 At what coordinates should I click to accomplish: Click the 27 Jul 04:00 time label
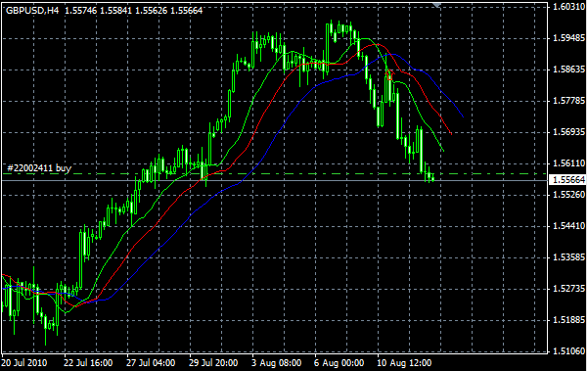coord(151,363)
